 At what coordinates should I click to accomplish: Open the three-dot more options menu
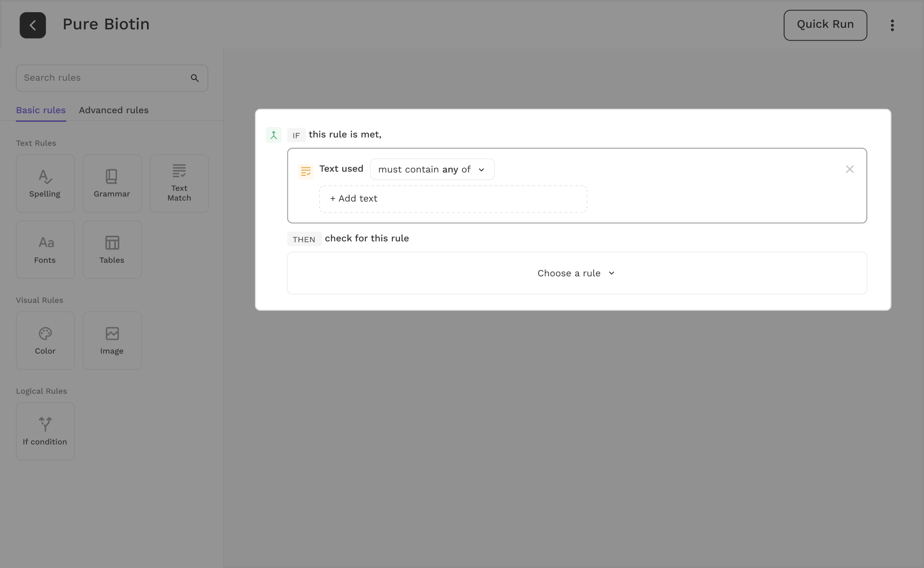[892, 25]
